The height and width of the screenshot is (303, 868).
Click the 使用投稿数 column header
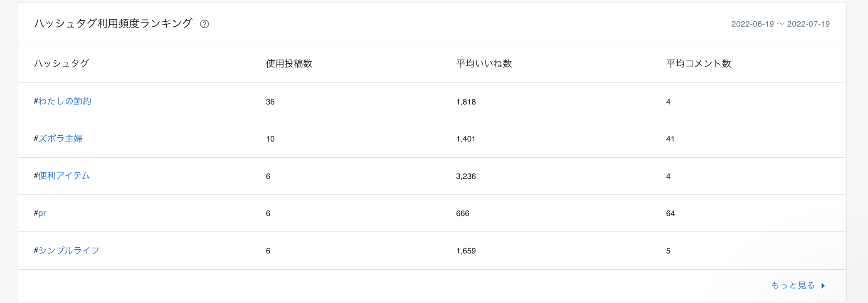(289, 64)
